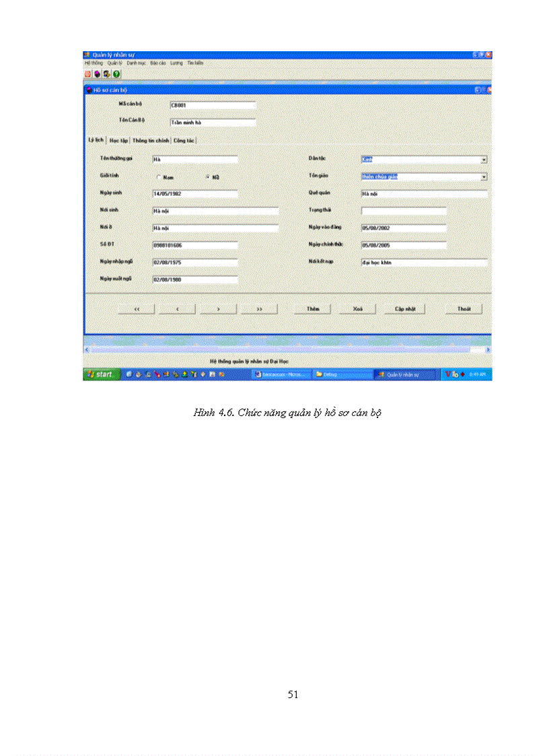
Task: Open the Báo cáo menu
Action: coord(157,62)
